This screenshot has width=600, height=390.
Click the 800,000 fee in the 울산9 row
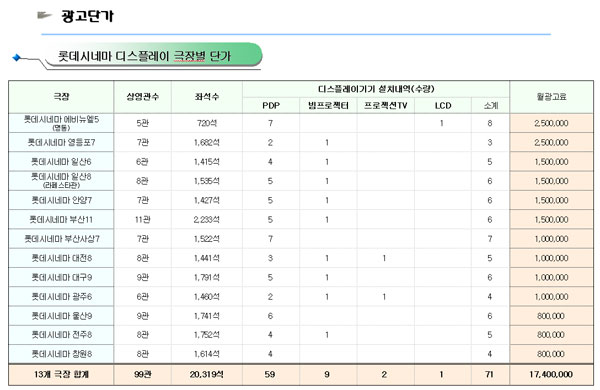[x=551, y=316]
